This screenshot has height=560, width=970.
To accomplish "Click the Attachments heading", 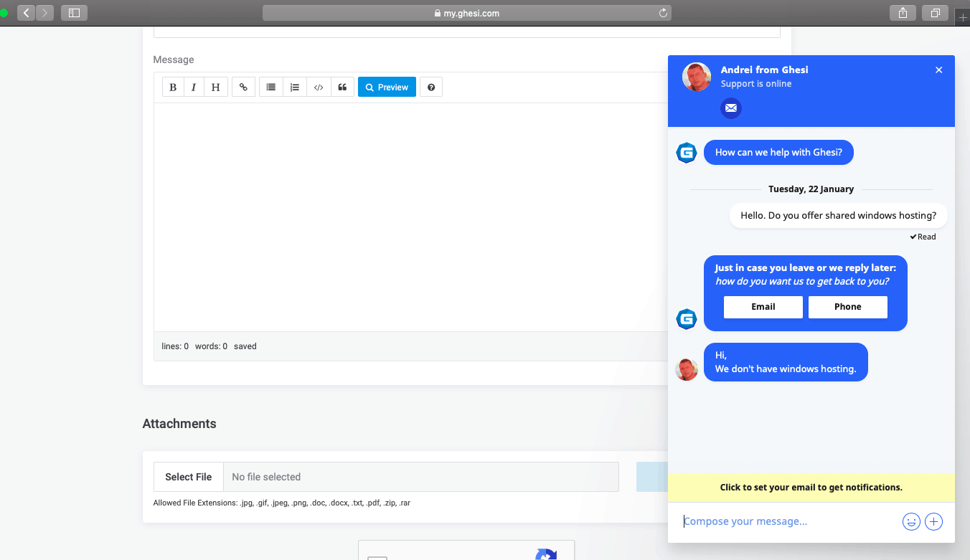I will [x=179, y=424].
